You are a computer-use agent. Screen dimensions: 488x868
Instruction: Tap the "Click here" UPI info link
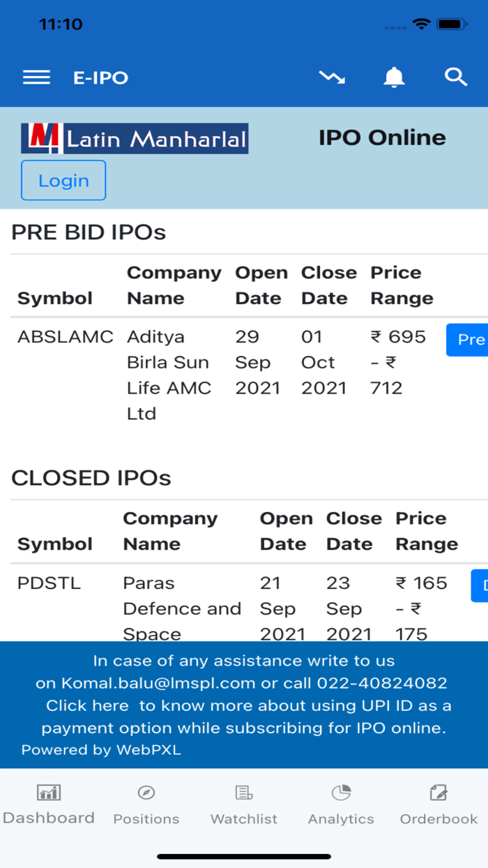87,705
